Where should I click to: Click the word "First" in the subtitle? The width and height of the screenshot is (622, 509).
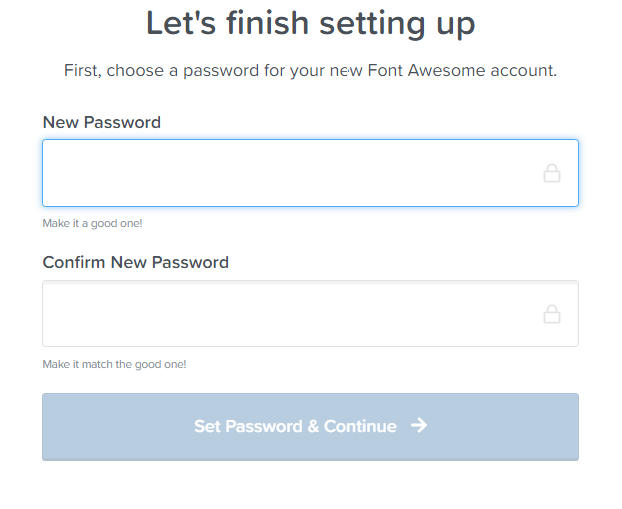pyautogui.click(x=81, y=71)
